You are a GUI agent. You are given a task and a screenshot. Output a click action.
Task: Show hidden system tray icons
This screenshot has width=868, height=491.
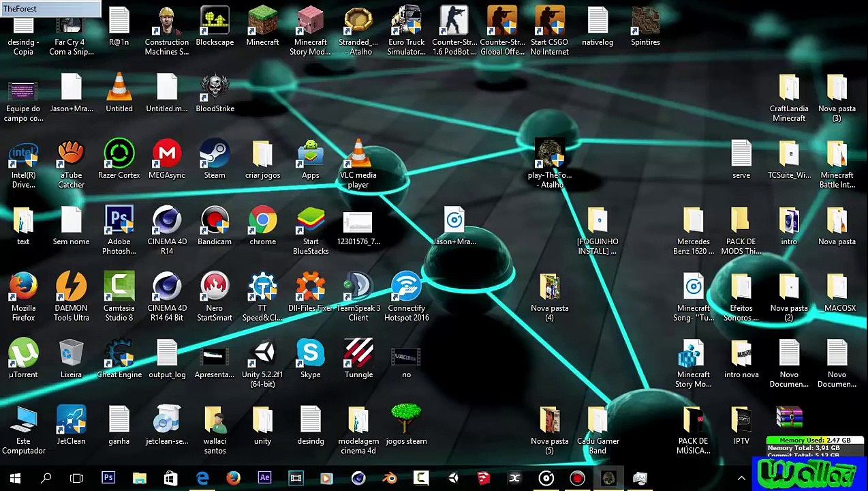(x=741, y=479)
